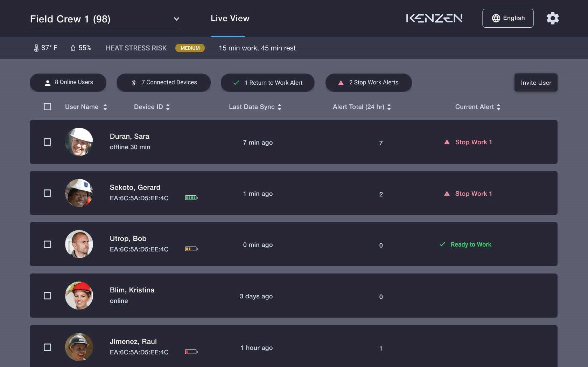Select the checkbox for Blim, Kristina
The image size is (588, 367).
(47, 296)
